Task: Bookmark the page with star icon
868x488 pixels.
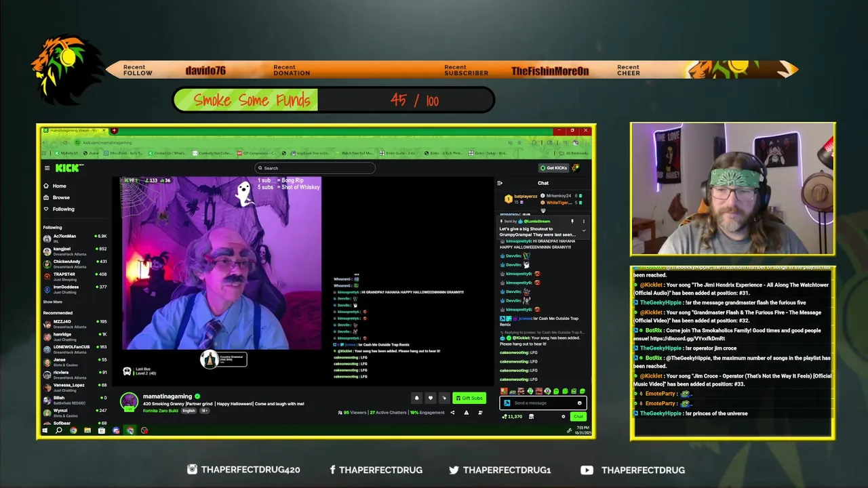Action: (x=519, y=142)
